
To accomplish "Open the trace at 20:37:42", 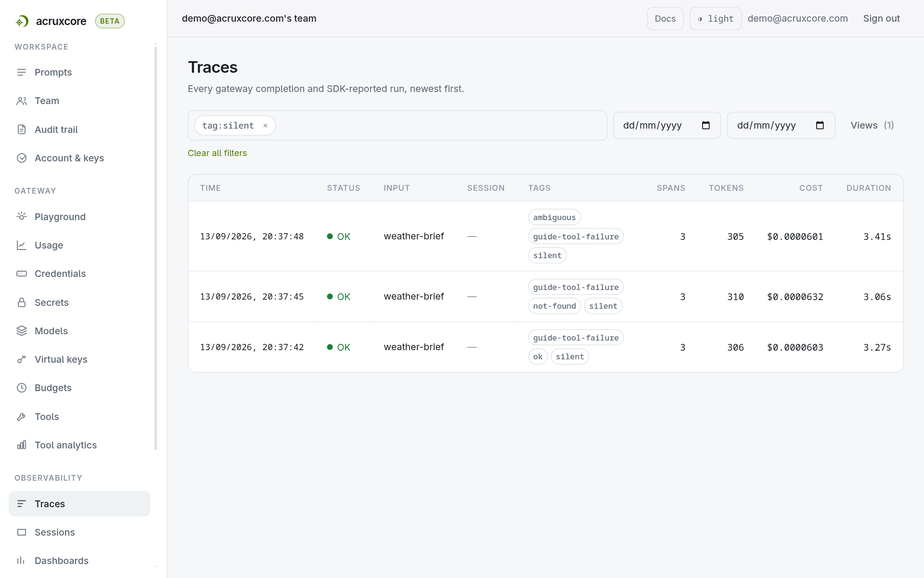I will [x=545, y=347].
